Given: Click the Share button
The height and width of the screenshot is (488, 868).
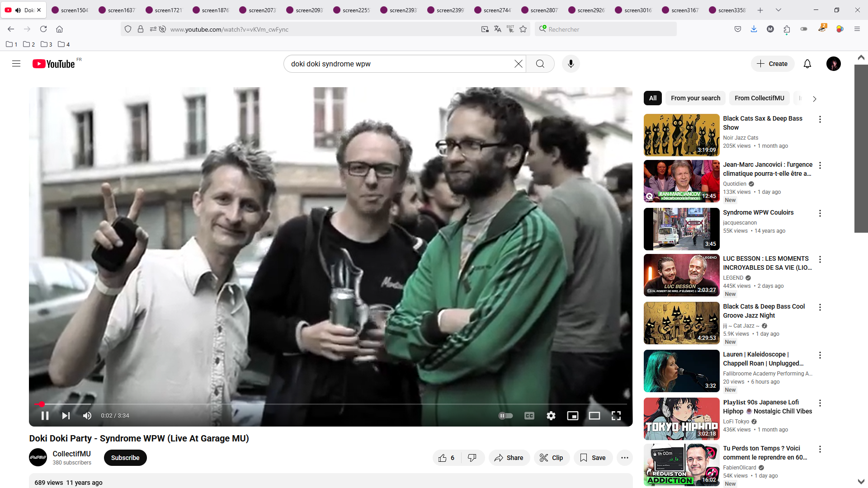Looking at the screenshot, I should coord(509,458).
